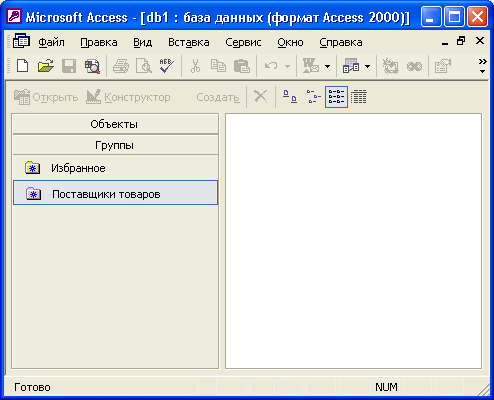Click the Access database window menu icon
The width and height of the screenshot is (494, 400).
(x=21, y=41)
